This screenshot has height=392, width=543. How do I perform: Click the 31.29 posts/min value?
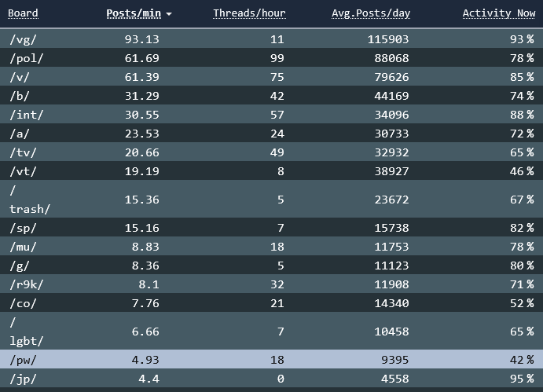142,96
